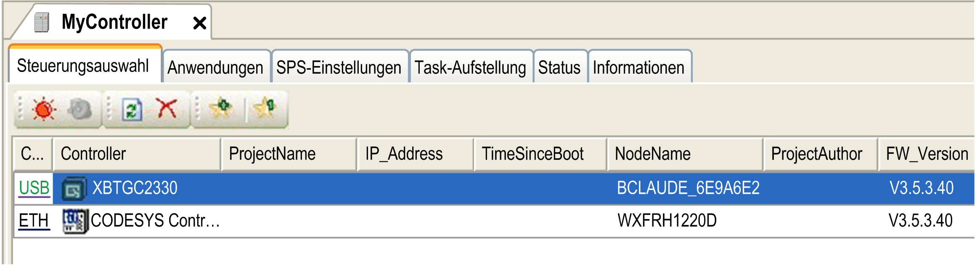The width and height of the screenshot is (980, 272).
Task: Click the red sun wink/optical identify icon
Action: point(44,109)
